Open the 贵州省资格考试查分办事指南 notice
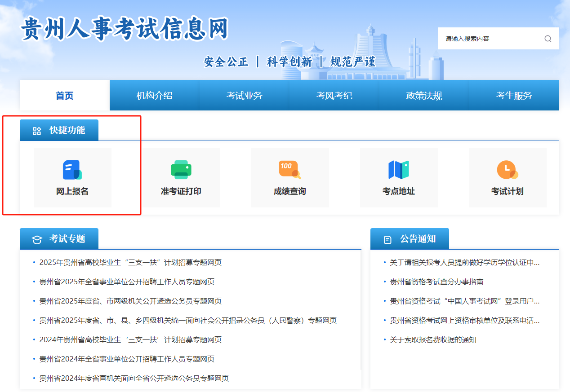 coord(436,282)
